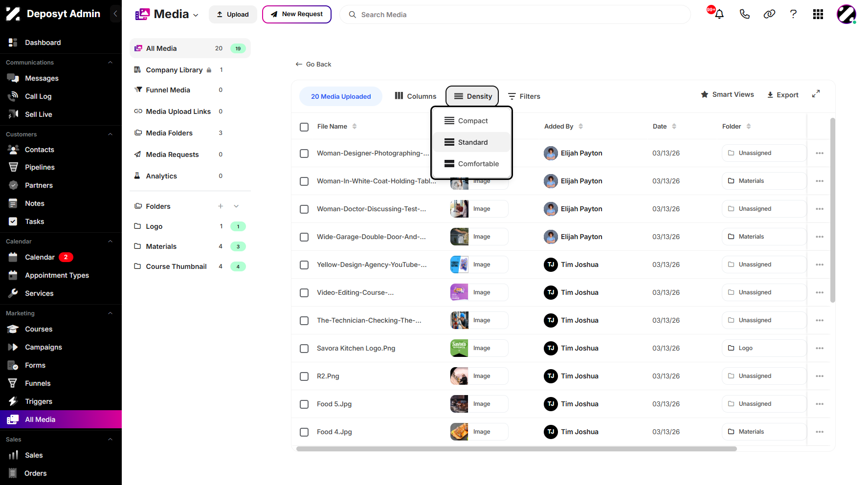This screenshot has height=485, width=868.
Task: Add a new folder with plus icon
Action: (221, 206)
